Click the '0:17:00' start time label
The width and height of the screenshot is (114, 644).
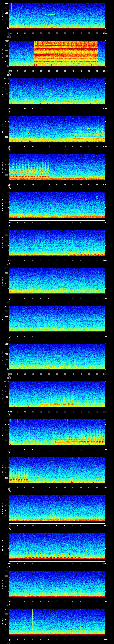[x=9, y=147]
